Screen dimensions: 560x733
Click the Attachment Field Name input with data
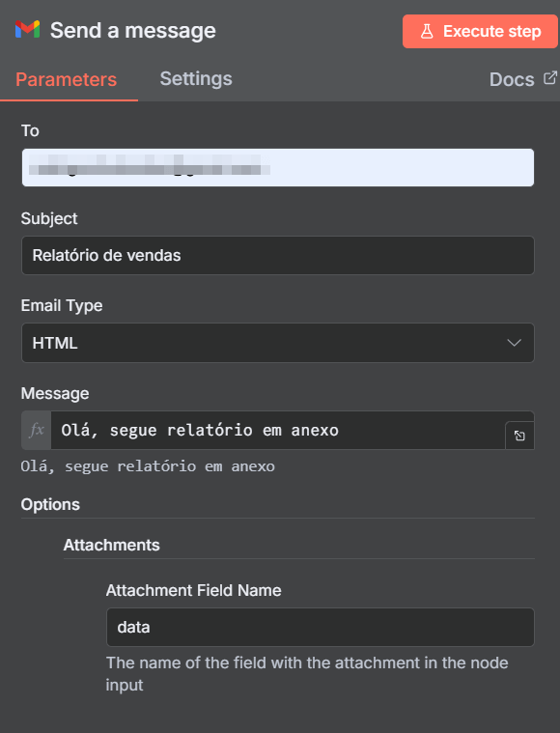tap(321, 627)
